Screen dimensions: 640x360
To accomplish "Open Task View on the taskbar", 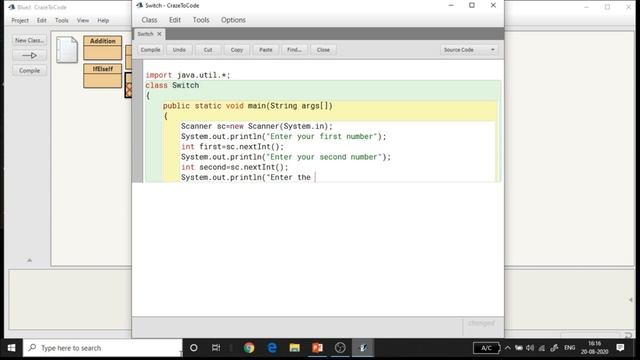I will pyautogui.click(x=216, y=348).
